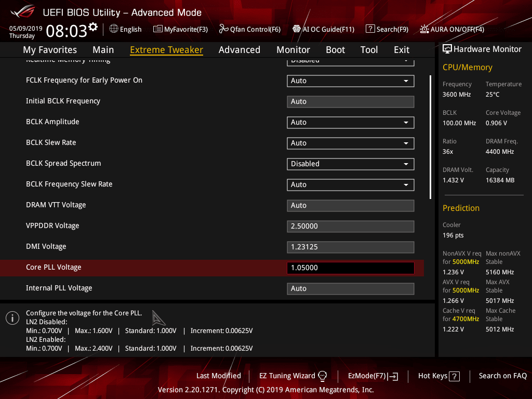This screenshot has width=532, height=399.
Task: Click the VPPDDR Voltage label
Action: point(52,225)
